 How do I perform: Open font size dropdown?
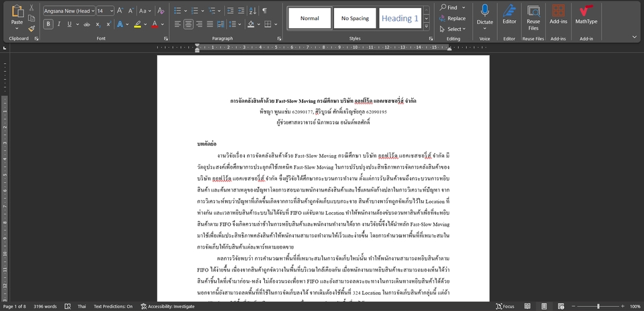point(112,11)
